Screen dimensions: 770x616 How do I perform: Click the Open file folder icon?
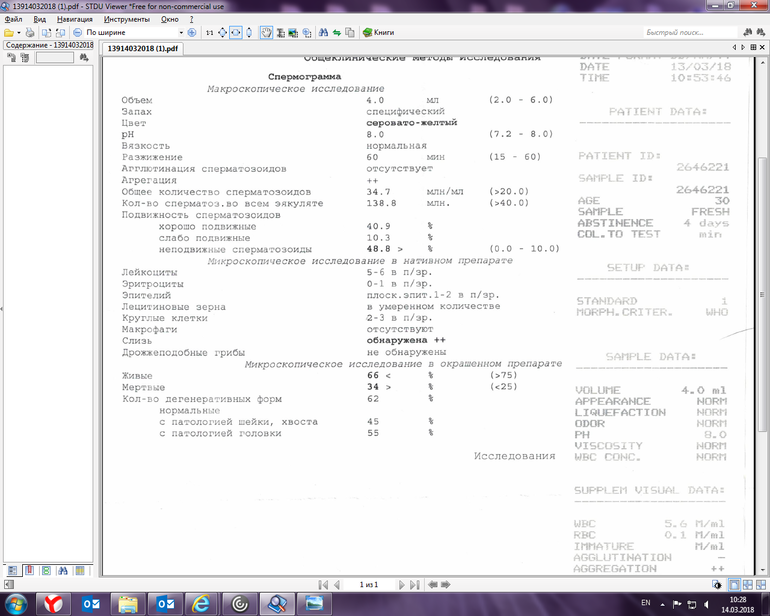click(7, 33)
